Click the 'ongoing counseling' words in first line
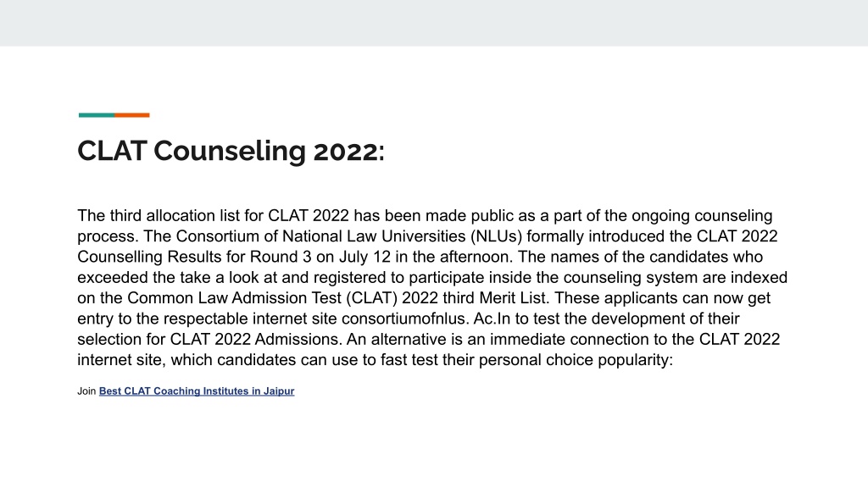 (702, 216)
